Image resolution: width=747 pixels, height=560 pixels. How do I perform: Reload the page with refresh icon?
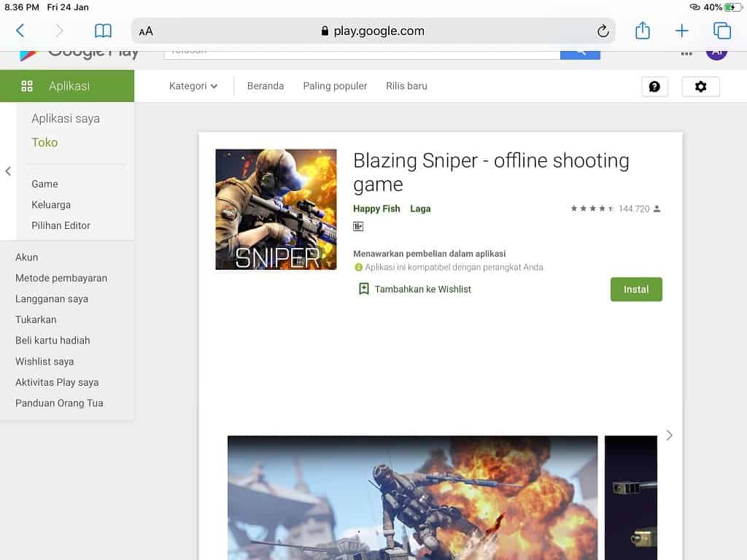pyautogui.click(x=603, y=31)
